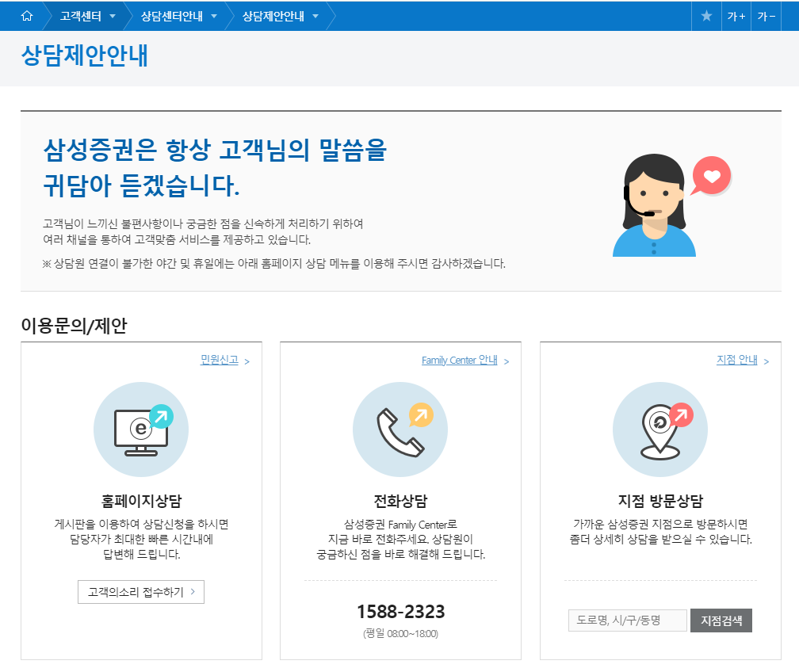Decrease font size with 가- button
Viewport: 799px width, 672px height.
tap(766, 16)
